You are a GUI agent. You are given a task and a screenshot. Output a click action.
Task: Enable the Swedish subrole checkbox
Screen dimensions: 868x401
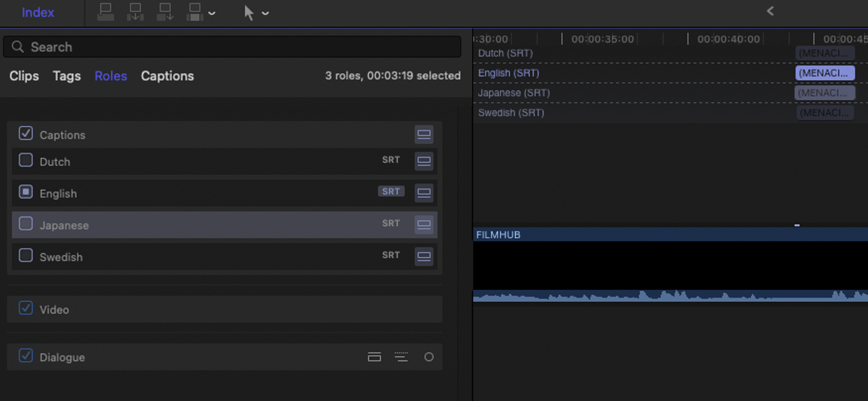point(26,255)
